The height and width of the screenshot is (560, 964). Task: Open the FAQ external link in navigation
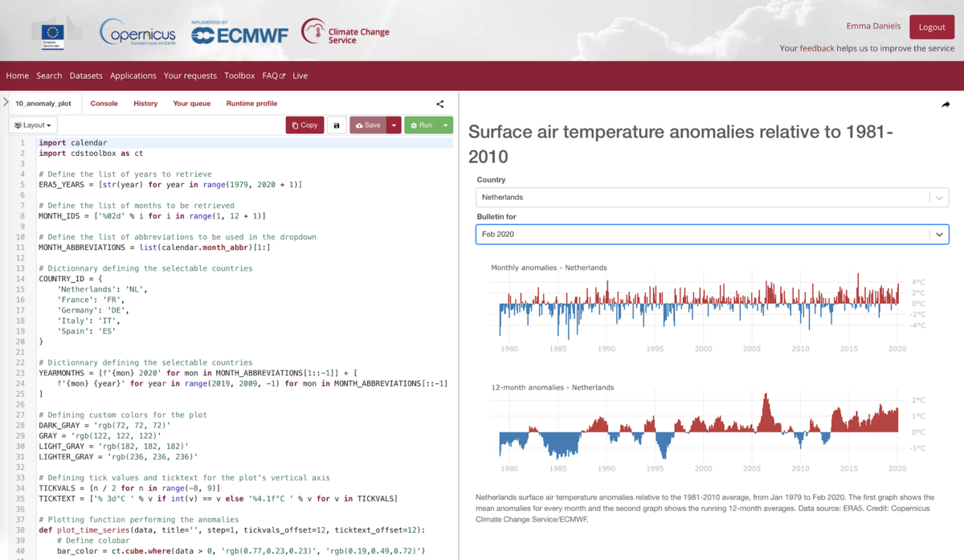coord(273,76)
